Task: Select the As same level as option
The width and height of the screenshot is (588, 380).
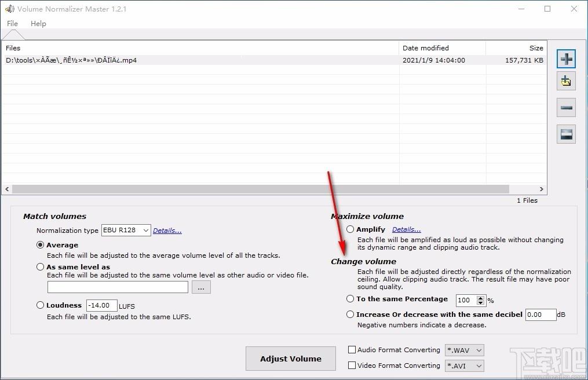Action: 40,266
